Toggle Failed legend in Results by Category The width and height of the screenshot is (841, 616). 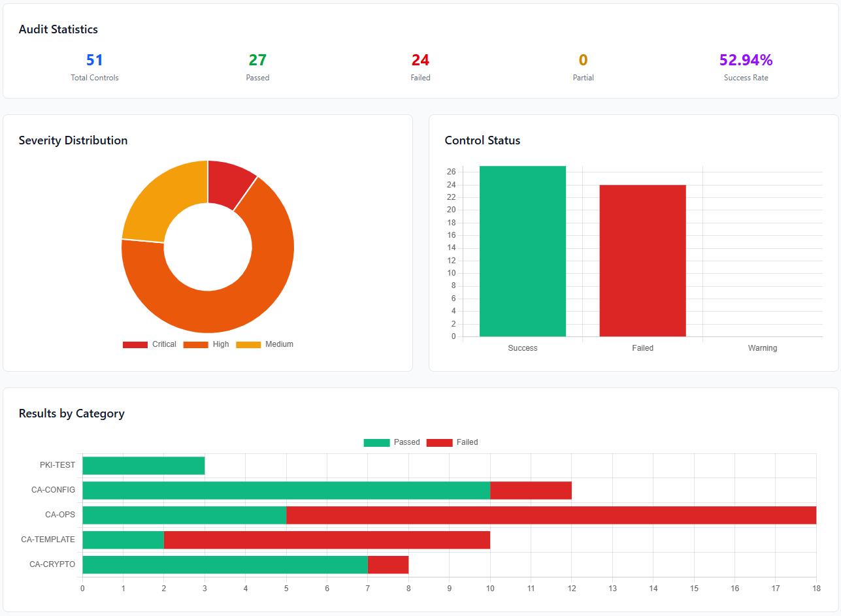pyautogui.click(x=452, y=442)
